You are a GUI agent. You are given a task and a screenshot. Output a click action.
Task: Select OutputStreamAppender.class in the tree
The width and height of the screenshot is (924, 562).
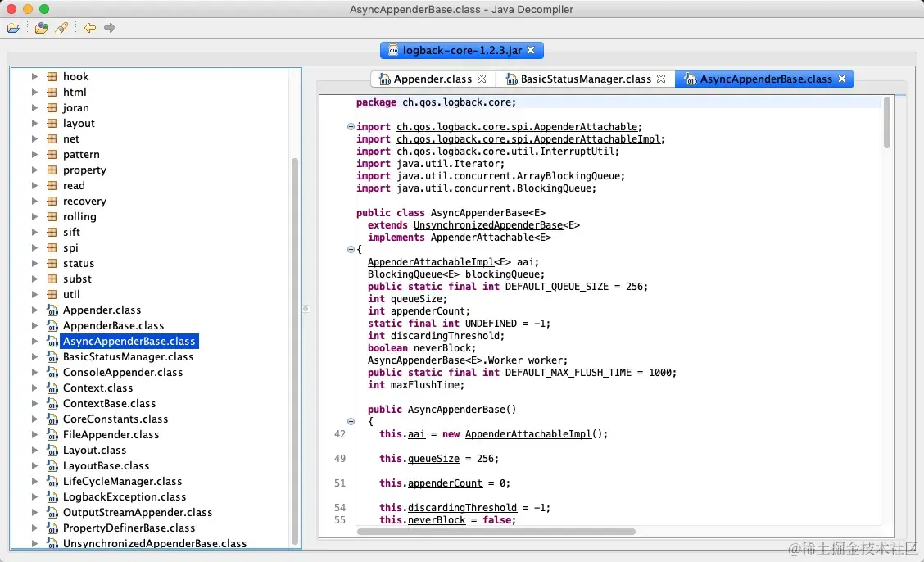pos(138,513)
